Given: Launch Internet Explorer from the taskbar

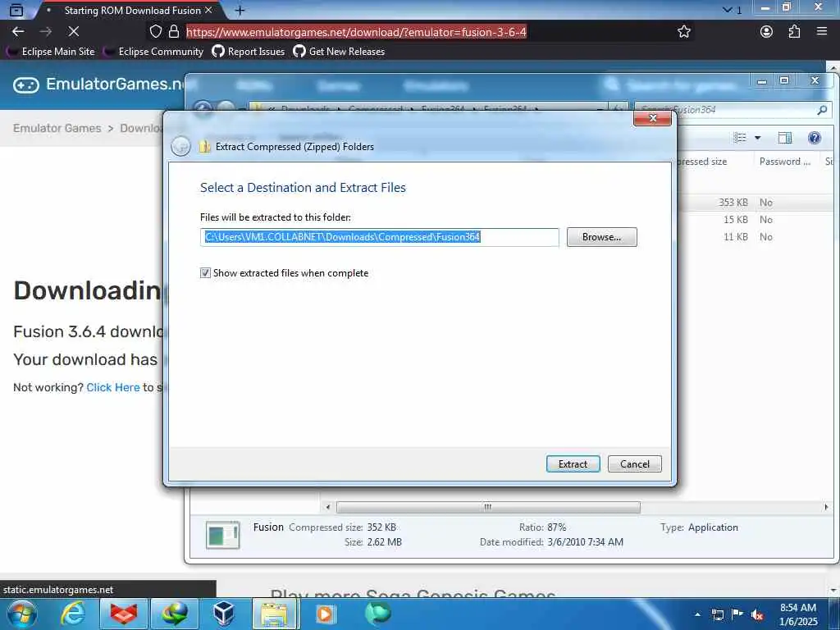Looking at the screenshot, I should pyautogui.click(x=73, y=614).
